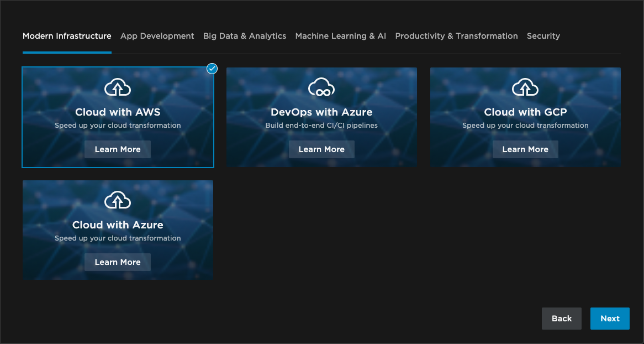Select the Machine Learning & AI tab
Image resolution: width=644 pixels, height=344 pixels.
pyautogui.click(x=341, y=36)
